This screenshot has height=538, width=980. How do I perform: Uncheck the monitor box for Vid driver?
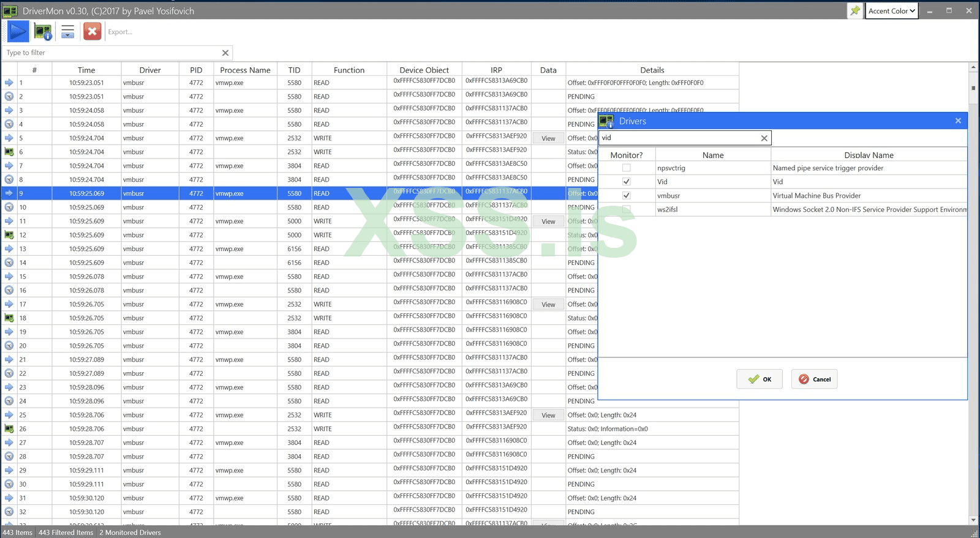click(626, 182)
